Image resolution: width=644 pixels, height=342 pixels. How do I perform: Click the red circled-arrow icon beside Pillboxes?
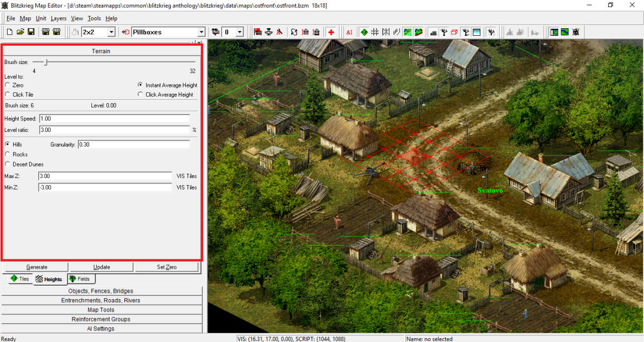pos(126,32)
